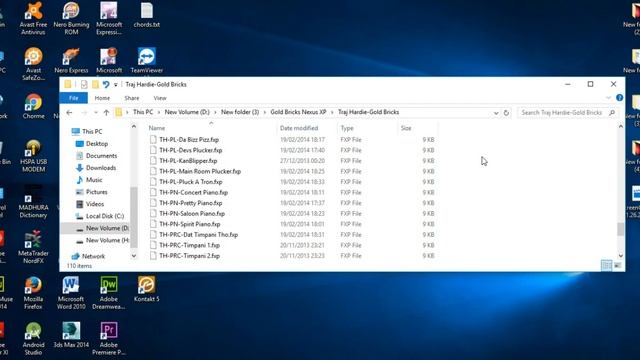
Task: Open the File ribbon tab
Action: [x=73, y=98]
